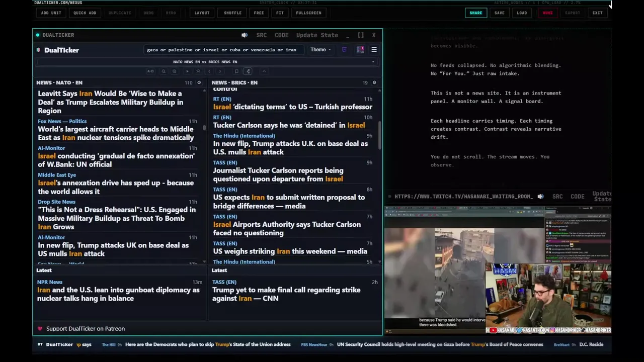
Task: Open BRICS column settings gear
Action: (x=374, y=82)
